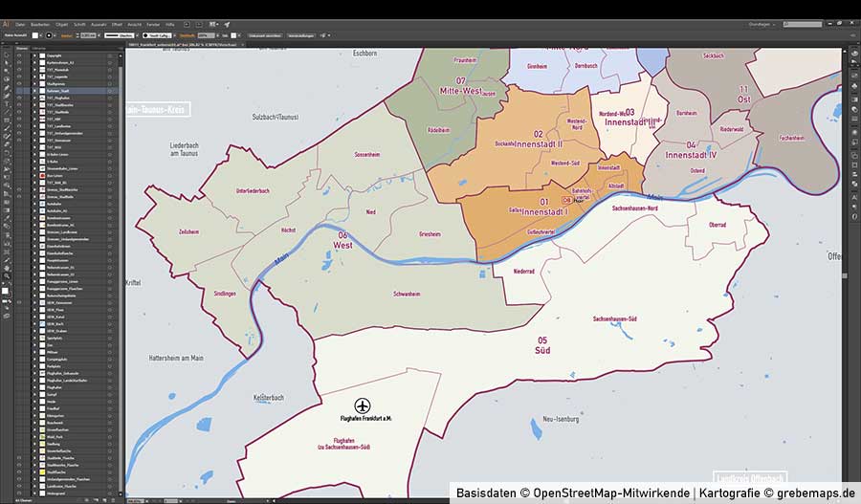Expand the Autobahn layer
861x504 pixels.
34,204
